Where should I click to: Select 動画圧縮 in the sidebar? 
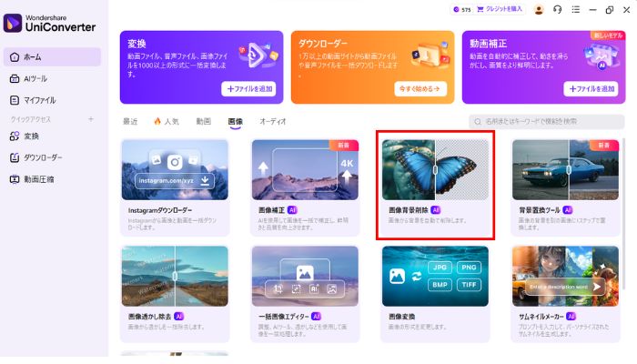pyautogui.click(x=52, y=179)
